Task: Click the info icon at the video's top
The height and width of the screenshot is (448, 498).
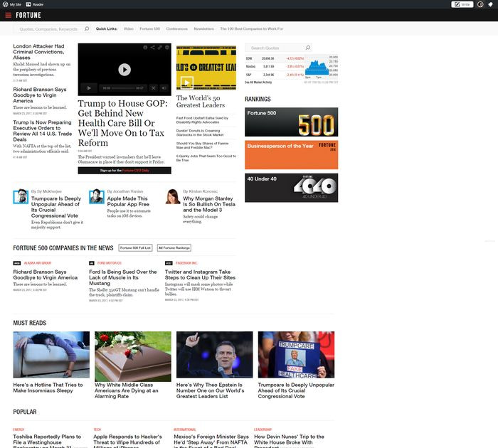Action: point(145,48)
